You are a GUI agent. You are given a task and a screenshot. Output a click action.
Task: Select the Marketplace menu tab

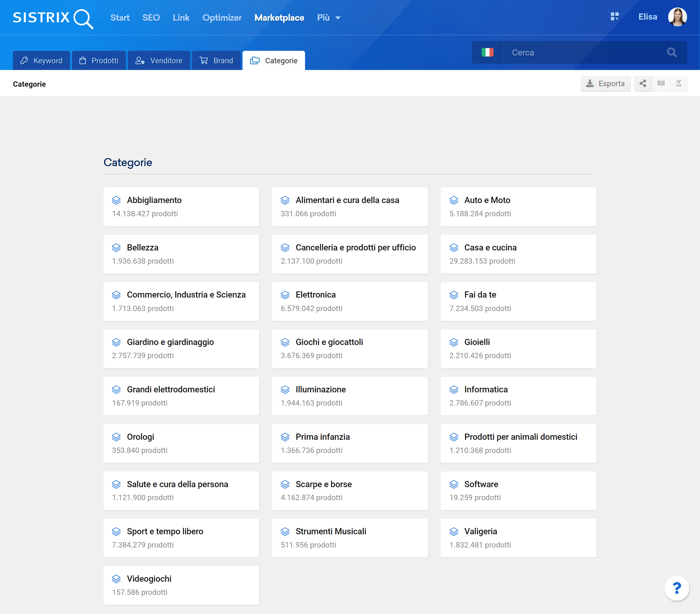(x=279, y=17)
